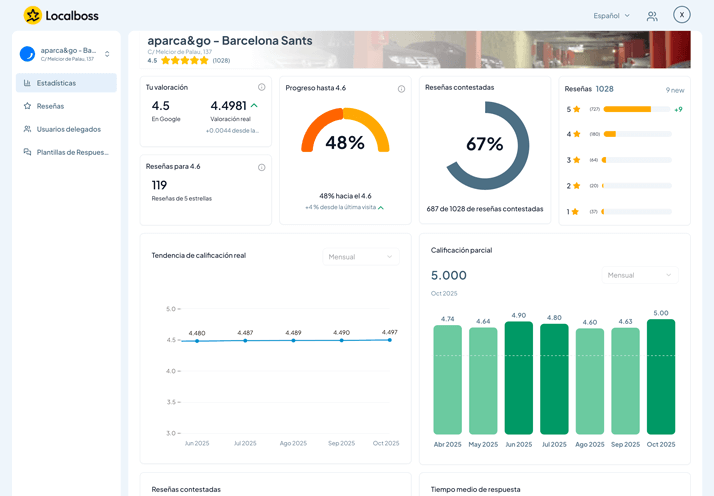Click the 9 new reviews link
714x496 pixels.
click(675, 90)
